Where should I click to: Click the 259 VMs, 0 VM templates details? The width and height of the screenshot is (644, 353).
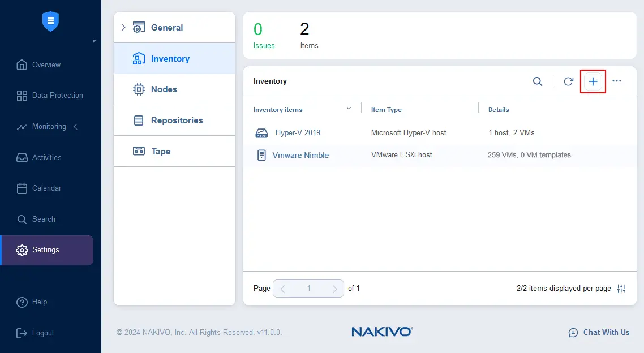coord(530,155)
